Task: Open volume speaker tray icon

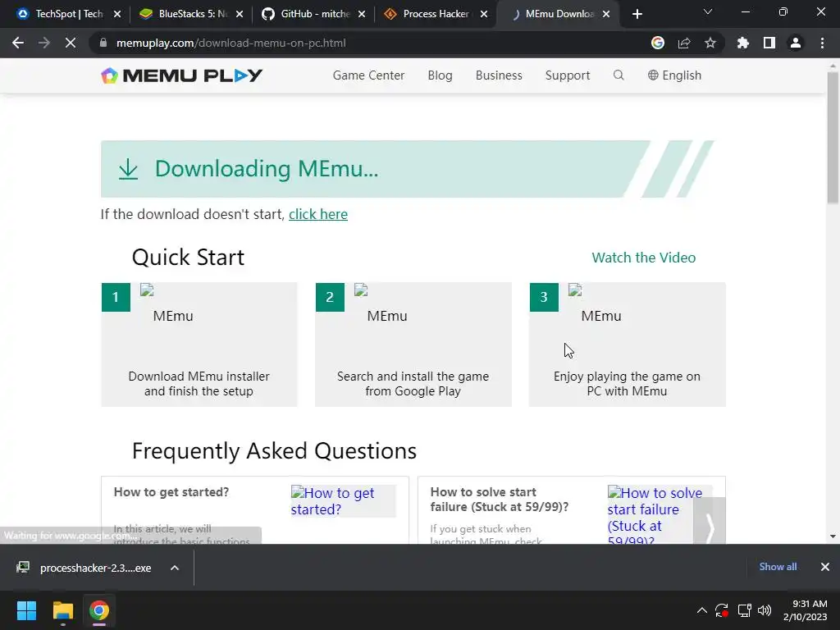Action: (x=765, y=610)
